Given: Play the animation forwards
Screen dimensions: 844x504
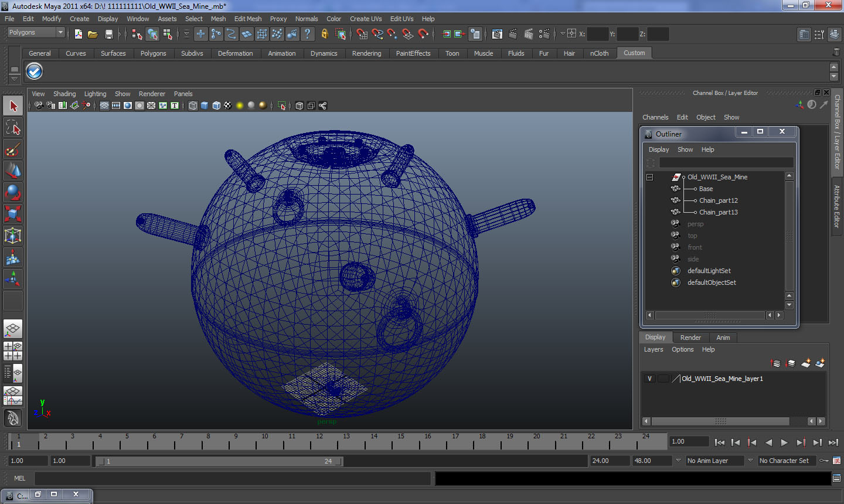Looking at the screenshot, I should click(x=784, y=443).
